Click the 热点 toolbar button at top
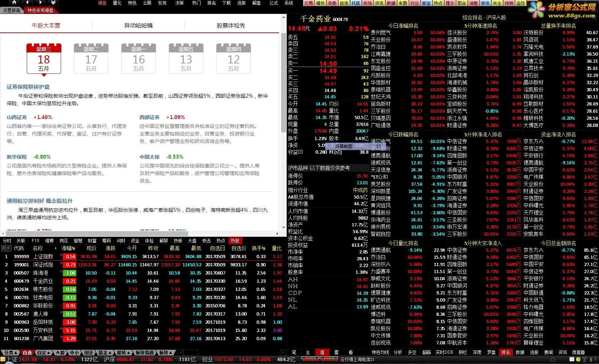Screen dimensions: 599x364 coord(438,3)
